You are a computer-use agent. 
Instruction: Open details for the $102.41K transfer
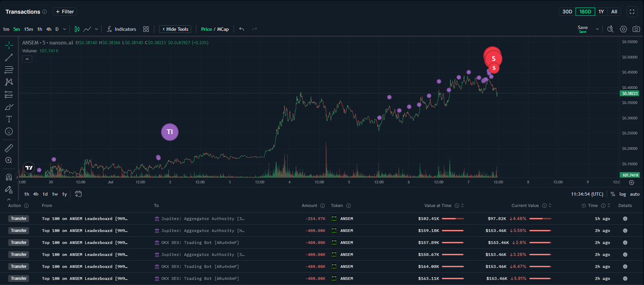(625, 218)
